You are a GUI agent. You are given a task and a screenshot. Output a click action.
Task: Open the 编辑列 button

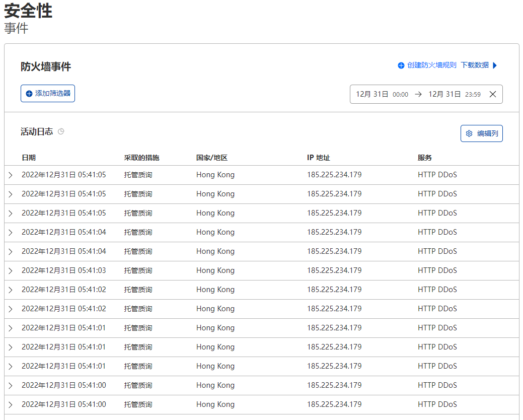[481, 133]
